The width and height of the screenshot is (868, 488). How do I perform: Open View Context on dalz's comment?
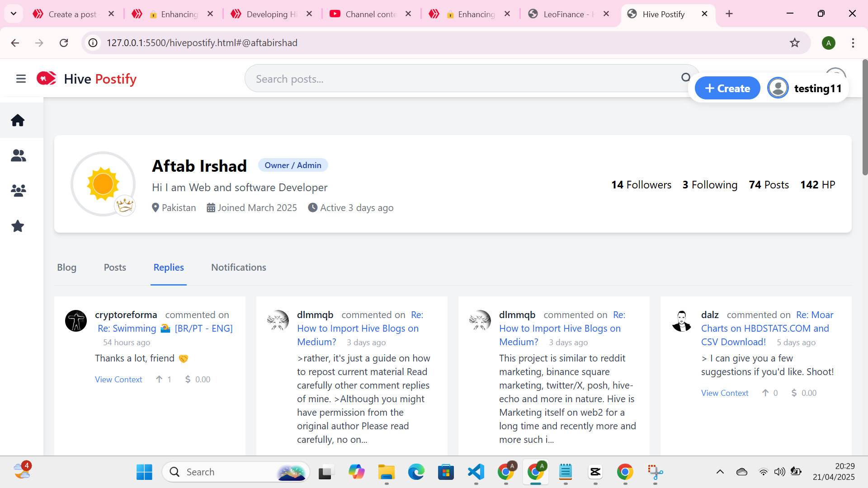(725, 393)
